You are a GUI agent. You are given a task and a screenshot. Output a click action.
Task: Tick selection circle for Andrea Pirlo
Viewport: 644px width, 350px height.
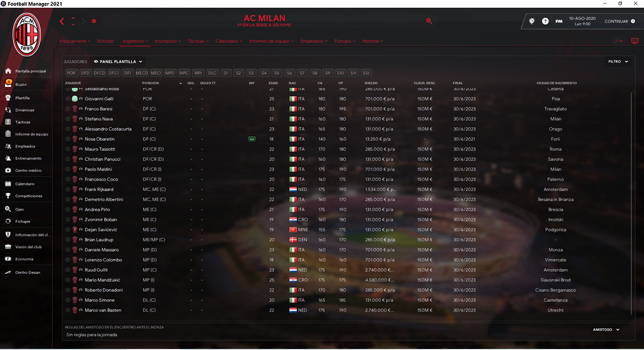tap(68, 209)
